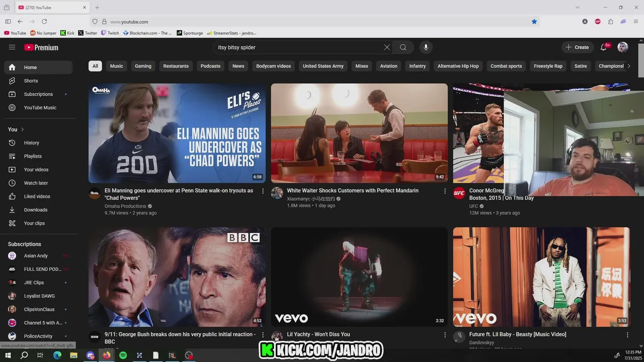Open the Asian Andy subscription channel

point(38,256)
